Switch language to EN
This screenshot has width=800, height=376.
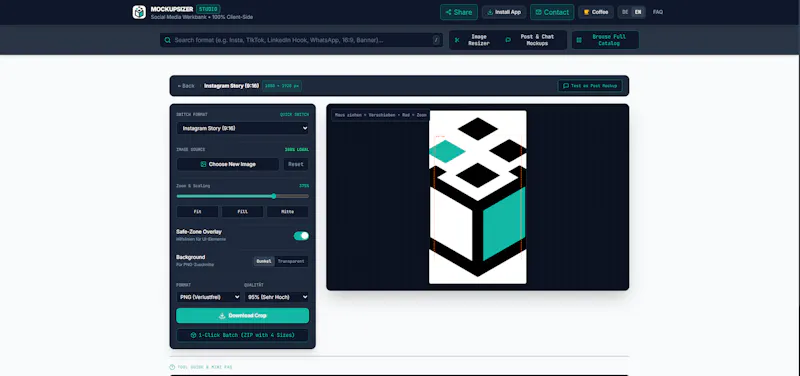coord(637,12)
